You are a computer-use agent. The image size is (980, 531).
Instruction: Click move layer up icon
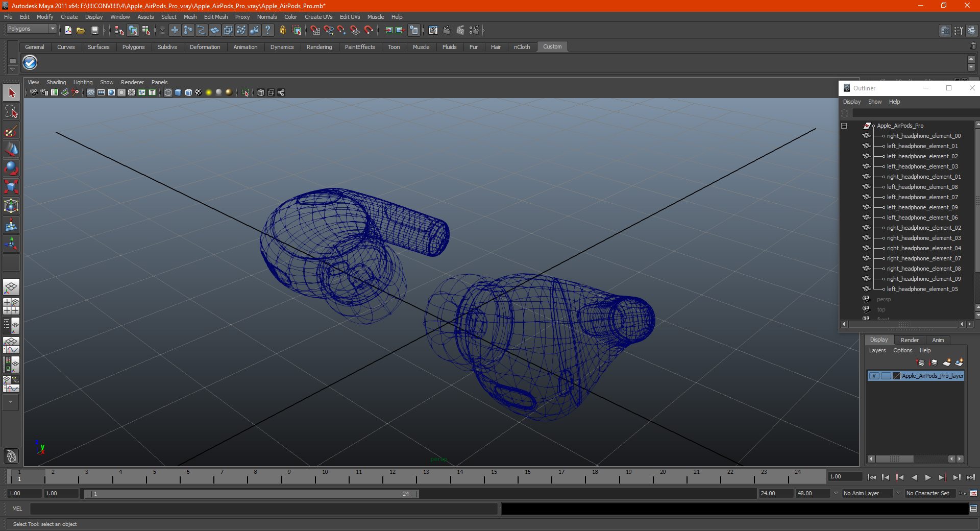(x=921, y=363)
